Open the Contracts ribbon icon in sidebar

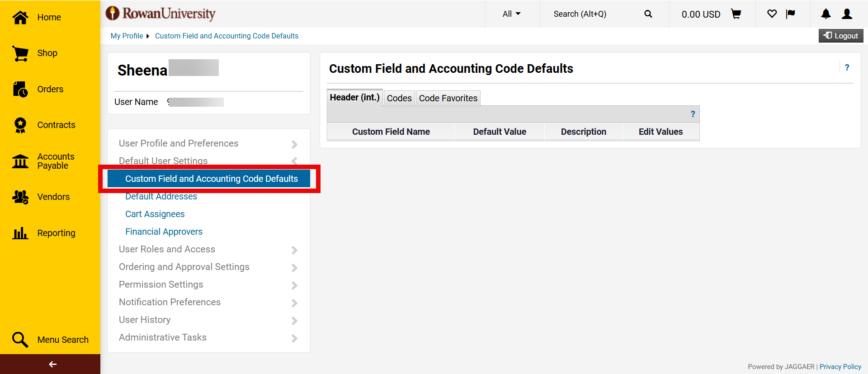tap(20, 125)
